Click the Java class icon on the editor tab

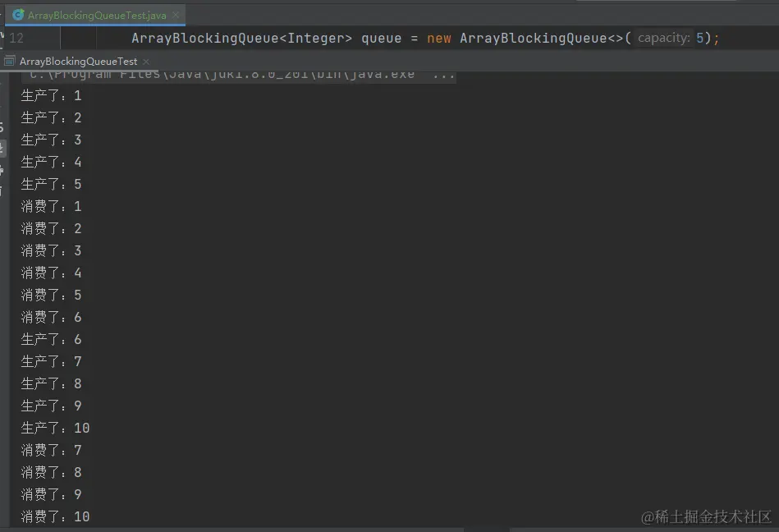(18, 15)
